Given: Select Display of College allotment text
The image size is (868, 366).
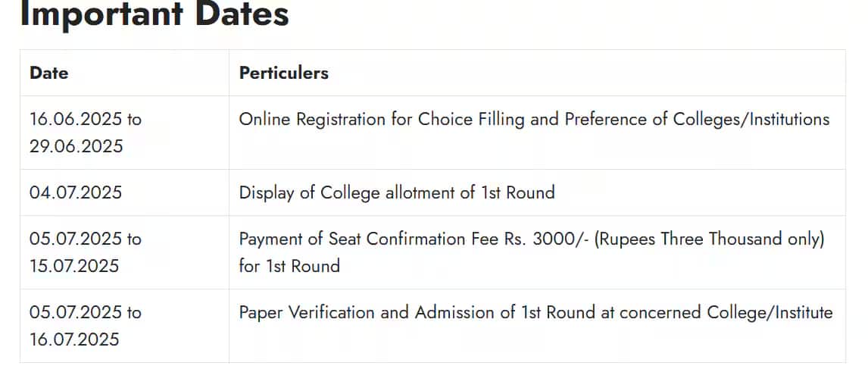Looking at the screenshot, I should point(397,192).
